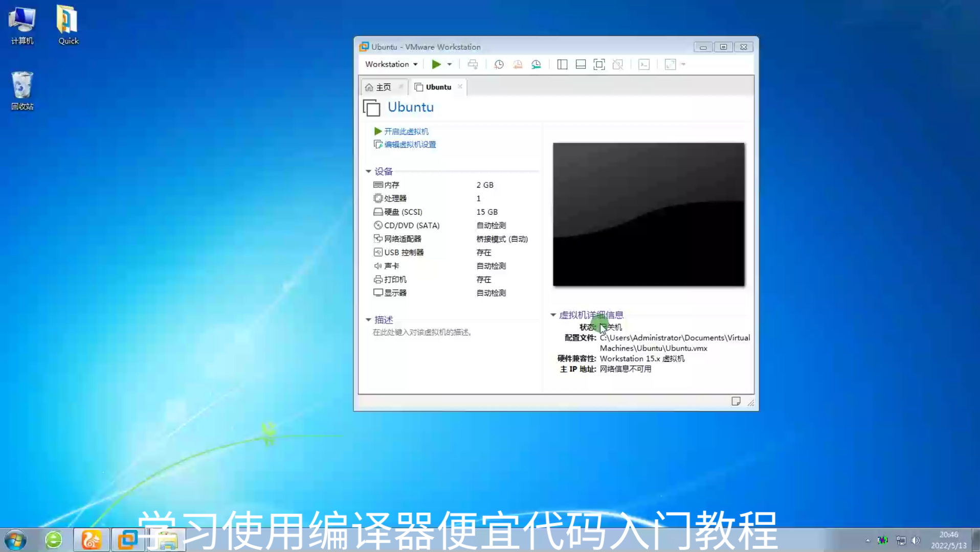Click the volume speaker tray icon

click(x=916, y=540)
